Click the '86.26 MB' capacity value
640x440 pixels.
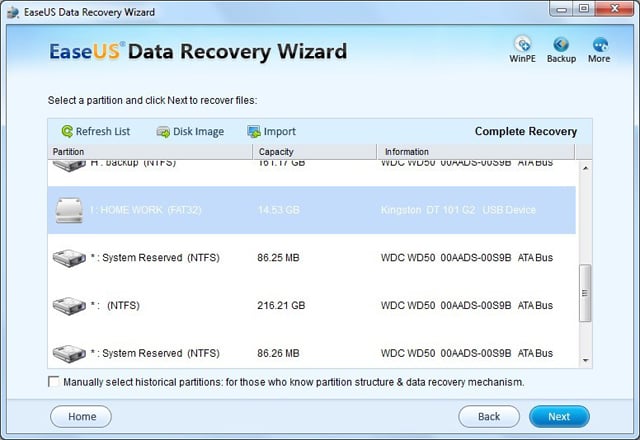click(x=278, y=353)
